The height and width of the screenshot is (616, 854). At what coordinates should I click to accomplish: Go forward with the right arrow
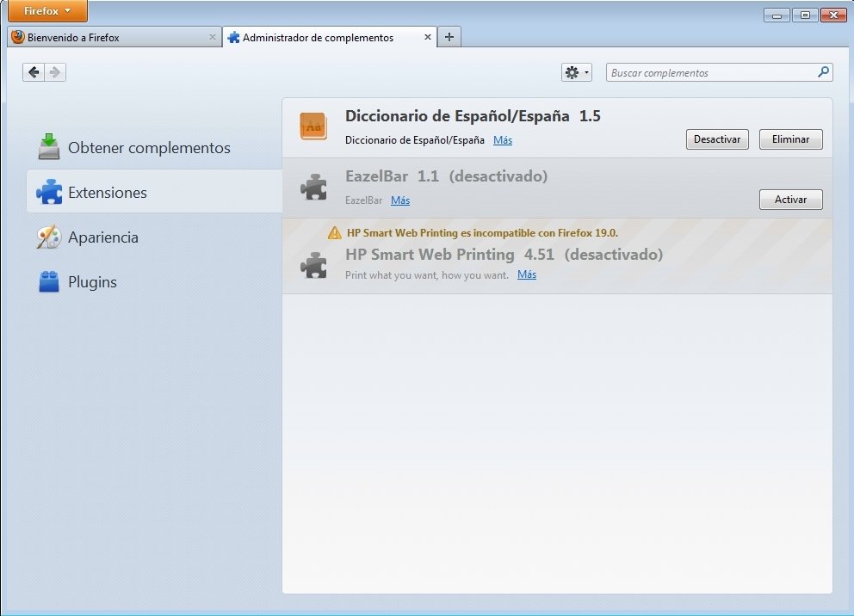55,71
